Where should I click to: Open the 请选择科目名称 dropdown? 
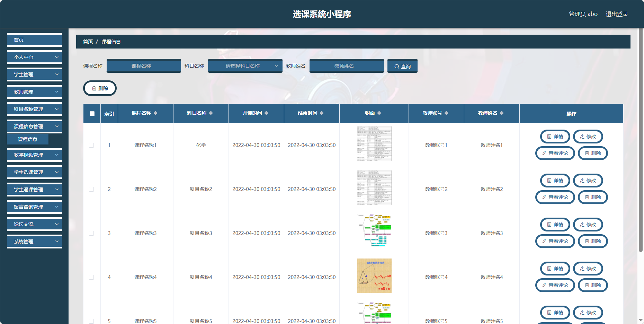click(245, 66)
